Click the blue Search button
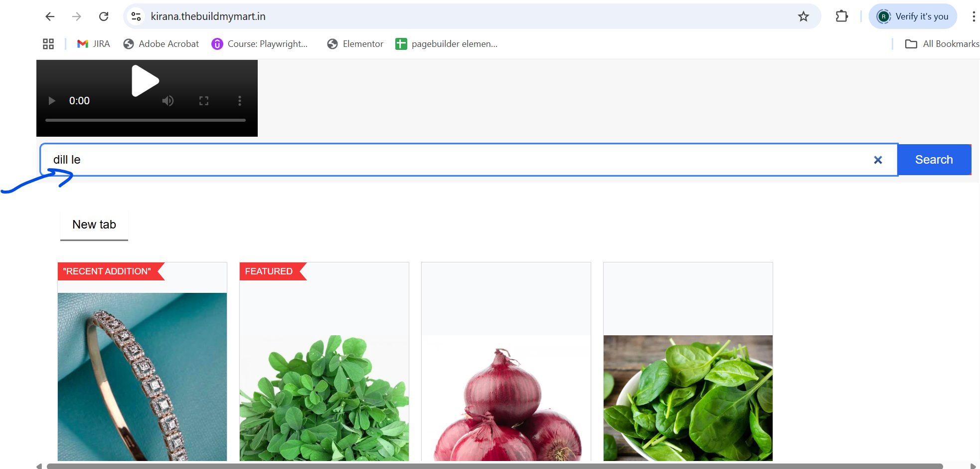Screen dimensions: 980x469 point(934,160)
